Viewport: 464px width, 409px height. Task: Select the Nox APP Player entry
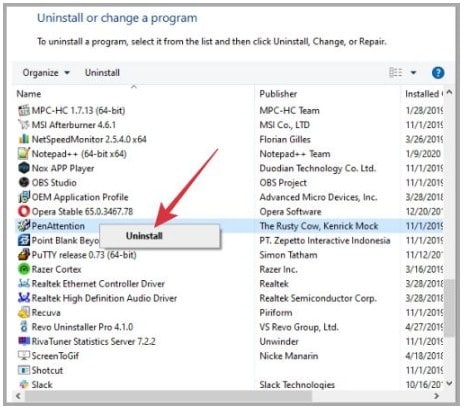63,168
